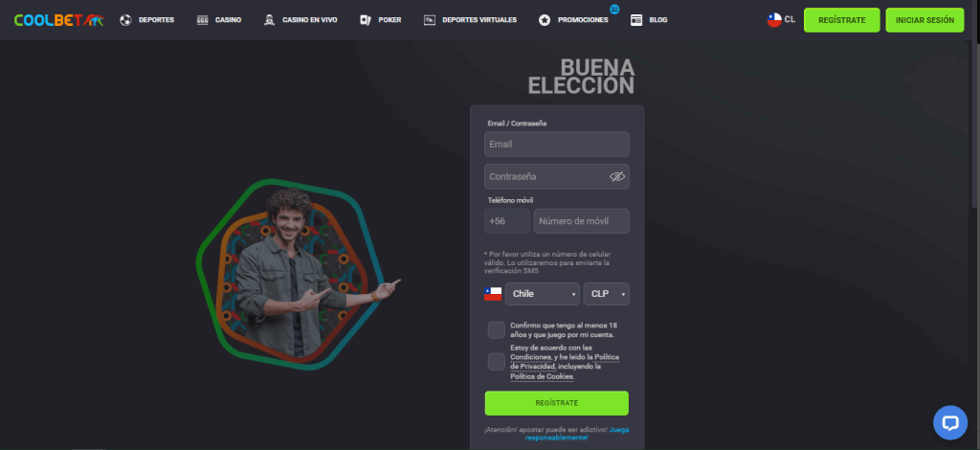This screenshot has width=980, height=450.
Task: Click the slot machine Casino icon
Action: [203, 20]
